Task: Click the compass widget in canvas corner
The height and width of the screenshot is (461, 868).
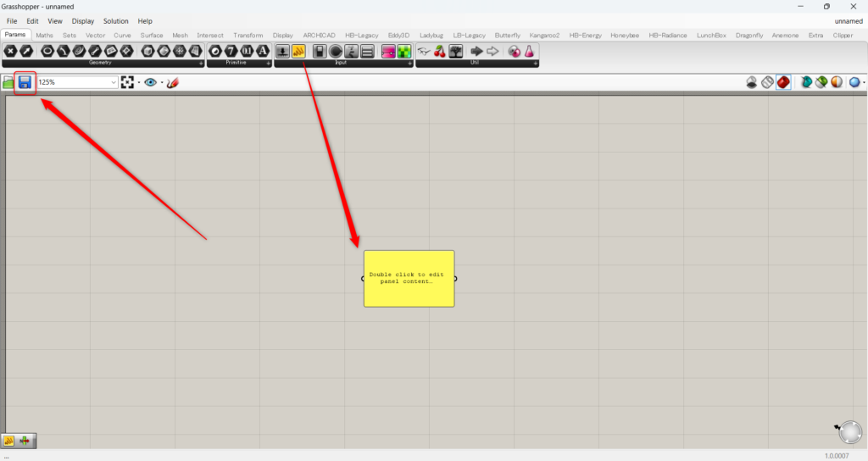Action: 849,433
